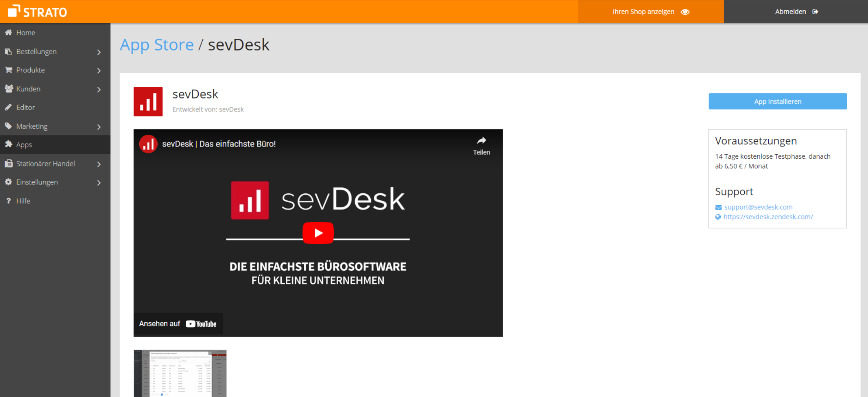Click the Editor pencil icon

[8, 107]
